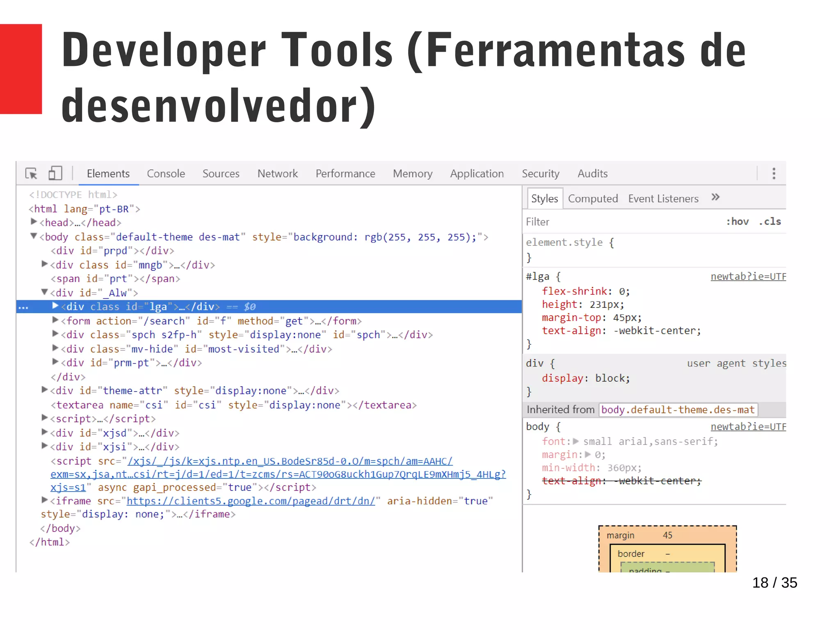The image size is (840, 630).
Task: Toggle the device toolbar icon
Action: [x=55, y=173]
